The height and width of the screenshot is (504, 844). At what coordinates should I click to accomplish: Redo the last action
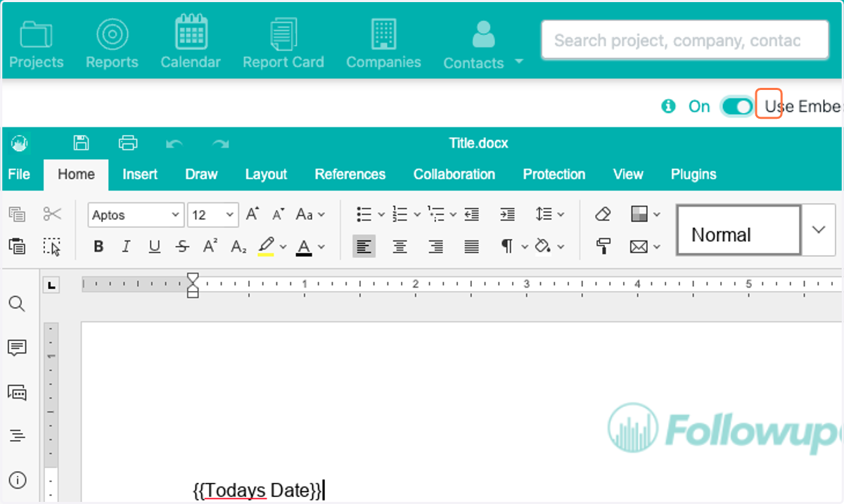point(221,143)
